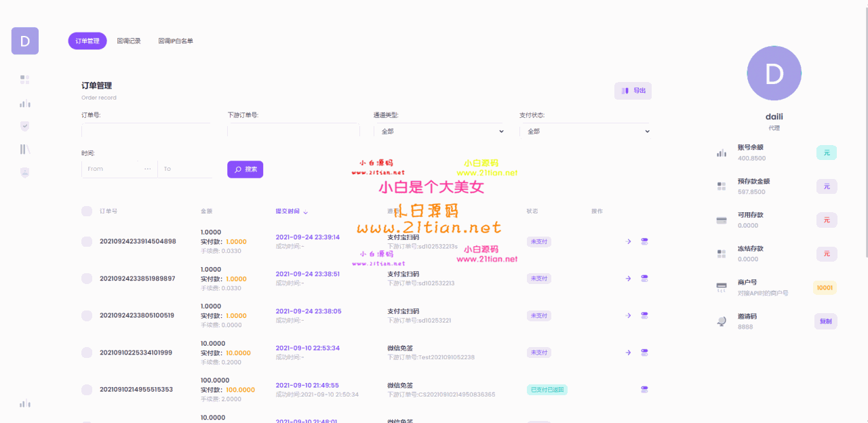This screenshot has width=868, height=423.
Task: Check the box for order 20210910225334101999
Action: (87, 352)
